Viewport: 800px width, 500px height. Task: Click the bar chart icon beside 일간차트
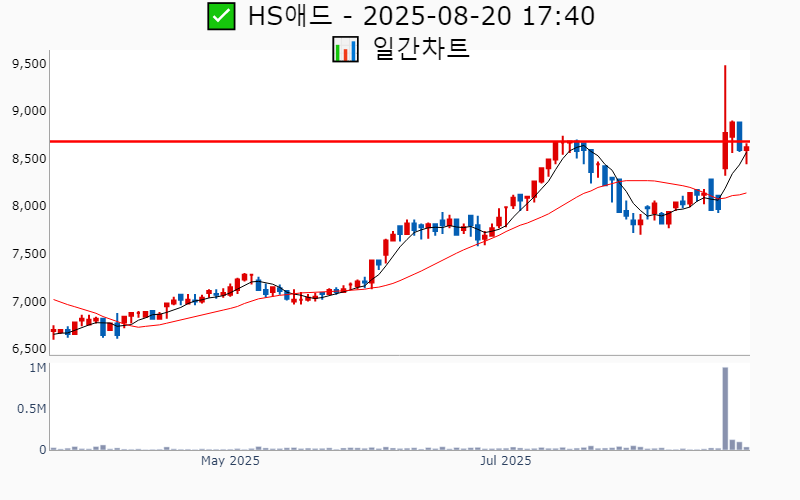point(345,49)
